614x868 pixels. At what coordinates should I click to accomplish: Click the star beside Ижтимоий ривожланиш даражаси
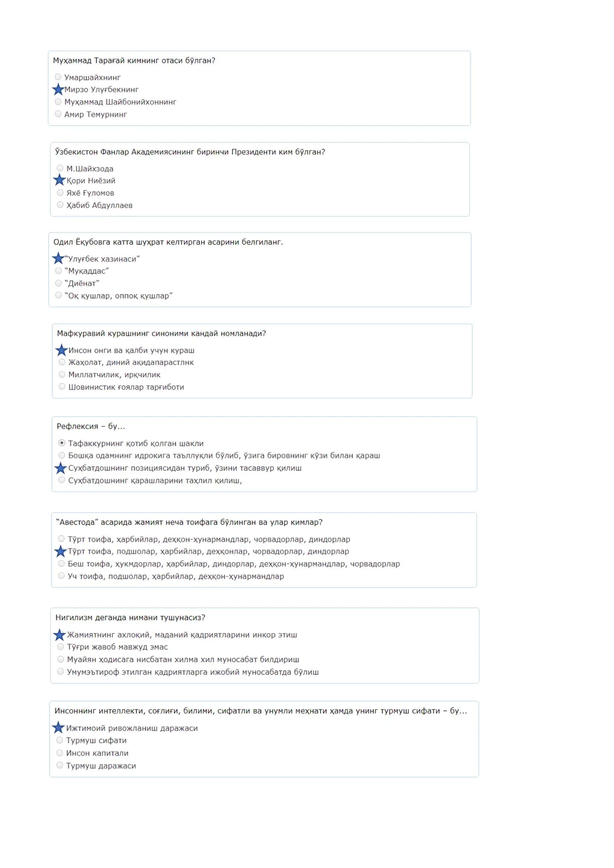pyautogui.click(x=58, y=727)
